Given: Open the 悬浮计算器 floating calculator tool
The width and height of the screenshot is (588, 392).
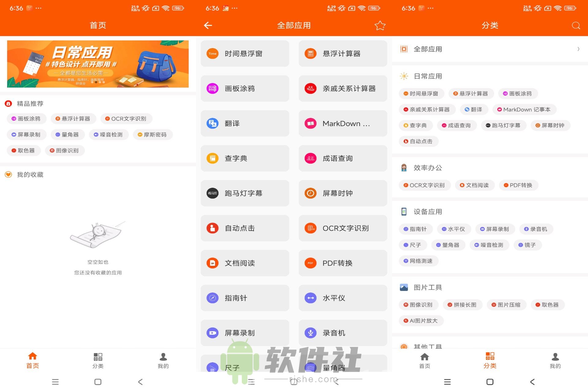Looking at the screenshot, I should 342,53.
